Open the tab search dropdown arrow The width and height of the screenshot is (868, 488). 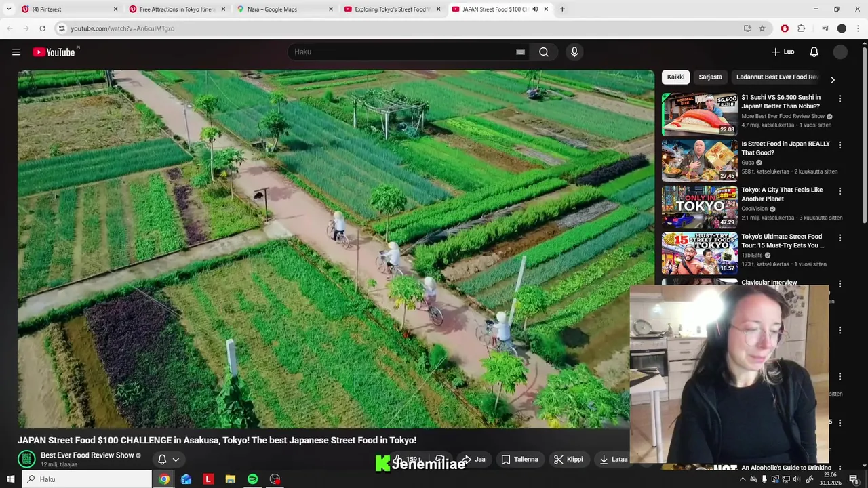tap(9, 9)
